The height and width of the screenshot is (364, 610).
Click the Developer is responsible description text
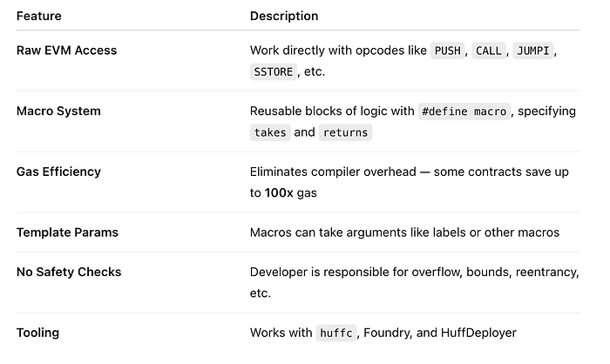pos(414,283)
